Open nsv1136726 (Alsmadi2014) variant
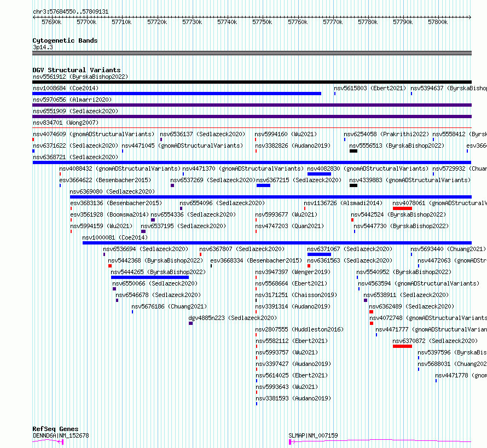This screenshot has height=448, width=487. pos(343,203)
